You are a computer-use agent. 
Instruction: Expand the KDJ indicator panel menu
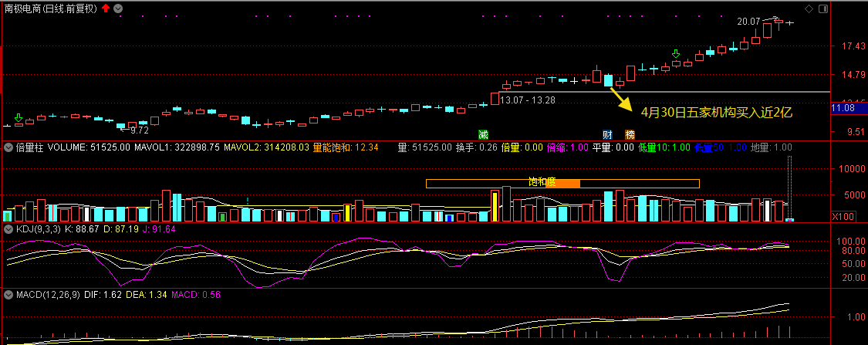[8, 228]
